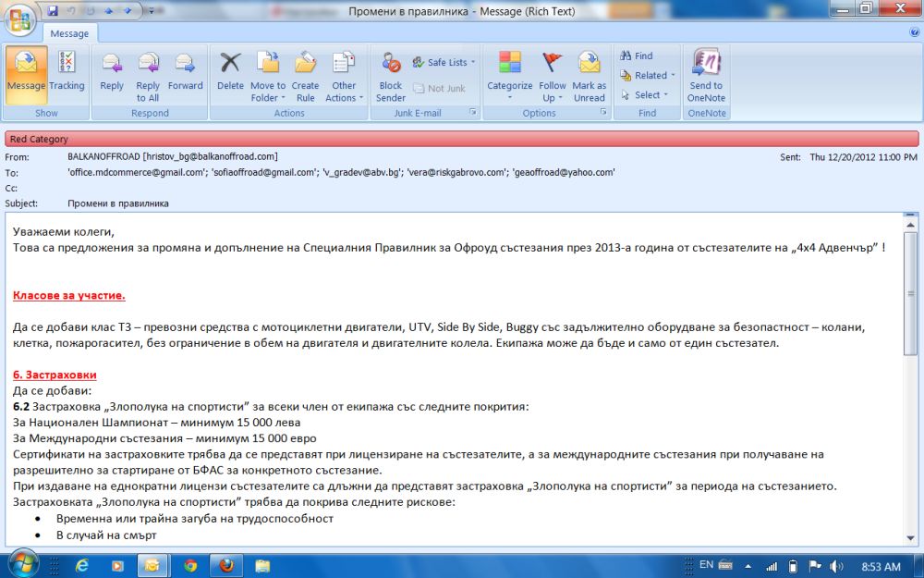The width and height of the screenshot is (924, 578).
Task: Click Find in the ribbon
Action: coord(637,55)
